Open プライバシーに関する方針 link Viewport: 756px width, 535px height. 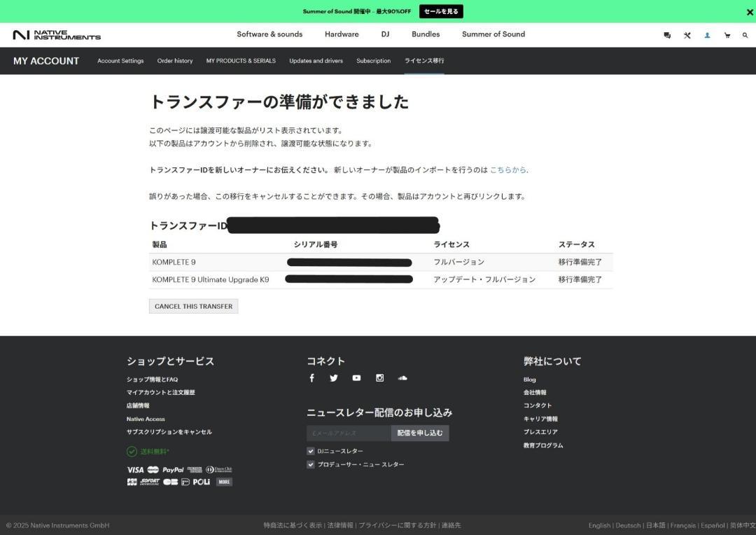(398, 525)
